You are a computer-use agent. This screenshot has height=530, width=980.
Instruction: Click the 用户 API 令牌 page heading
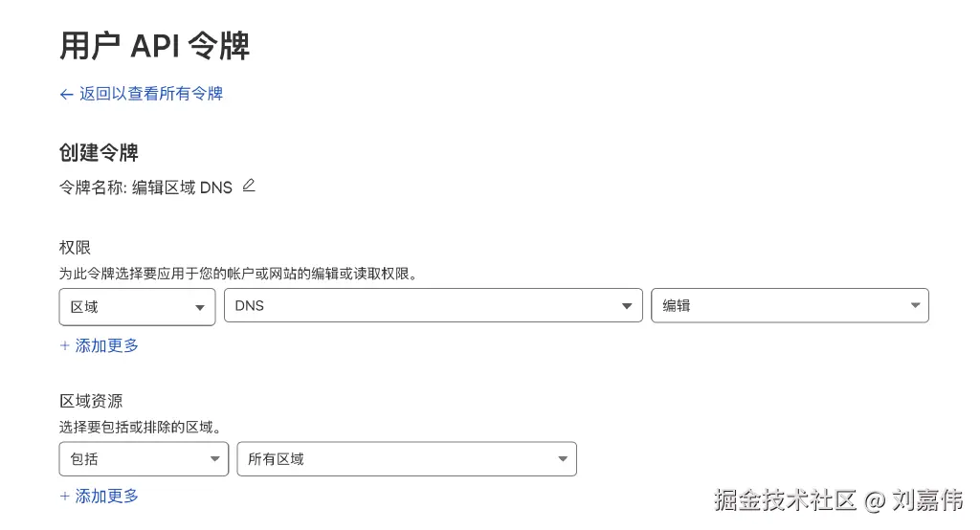click(155, 45)
